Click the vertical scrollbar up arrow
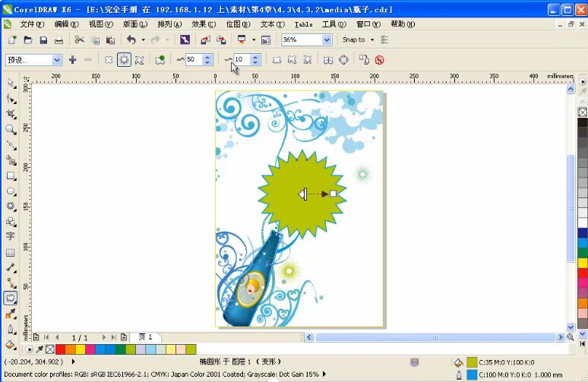The height and width of the screenshot is (382, 588). 571,89
